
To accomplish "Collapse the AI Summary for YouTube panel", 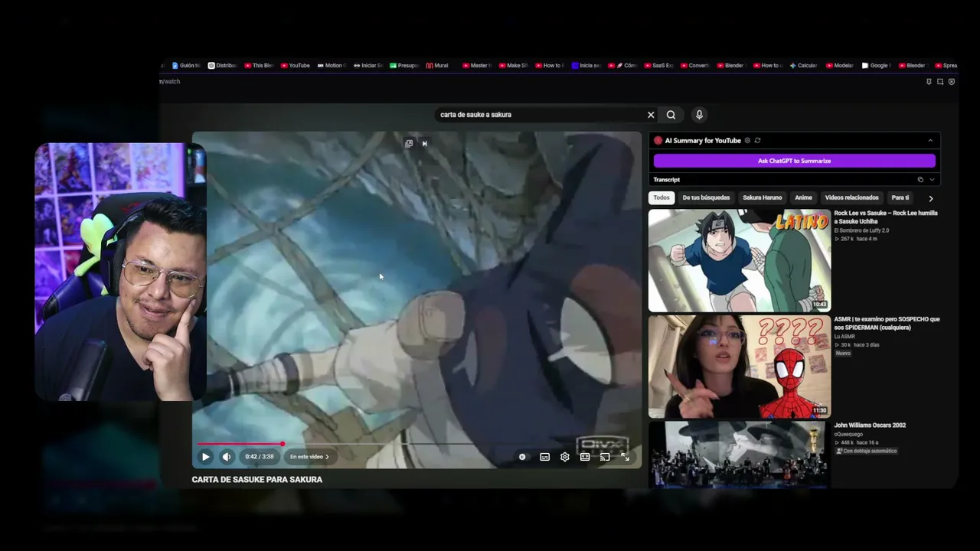I will [930, 141].
